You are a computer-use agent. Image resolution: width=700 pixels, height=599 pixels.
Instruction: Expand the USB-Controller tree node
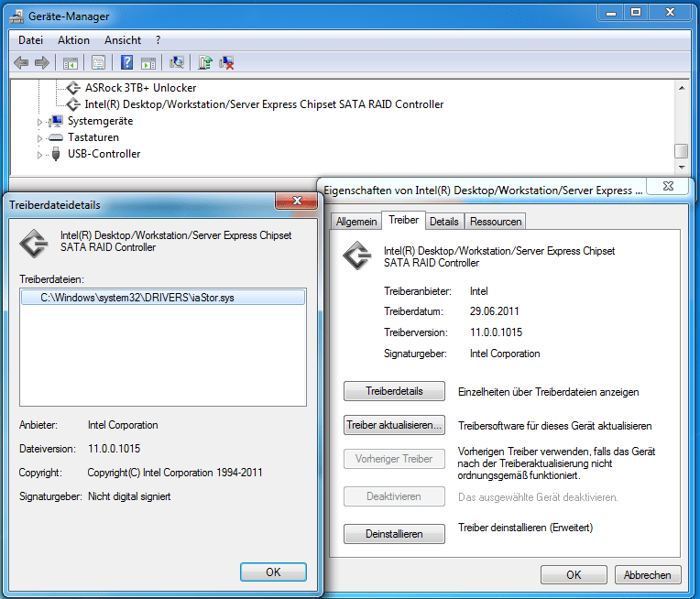(39, 155)
